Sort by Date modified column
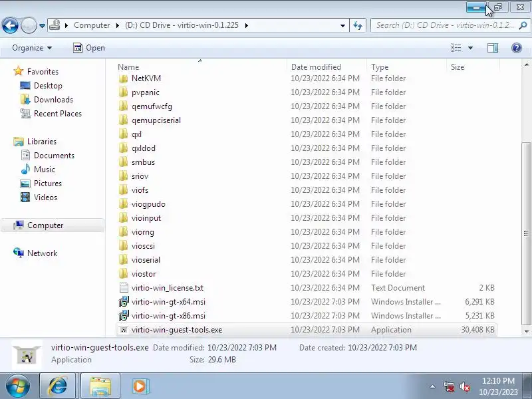The image size is (532, 399). (327, 67)
